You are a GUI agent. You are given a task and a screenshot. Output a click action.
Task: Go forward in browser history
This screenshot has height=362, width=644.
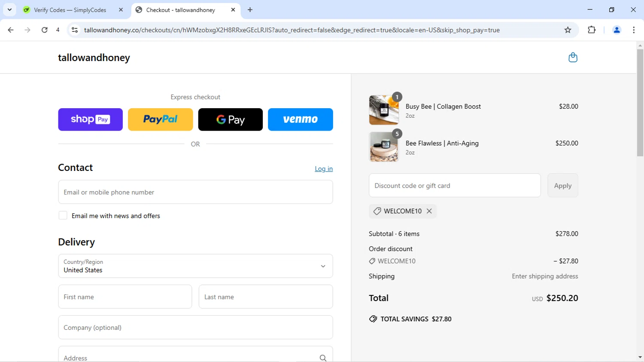tap(27, 30)
